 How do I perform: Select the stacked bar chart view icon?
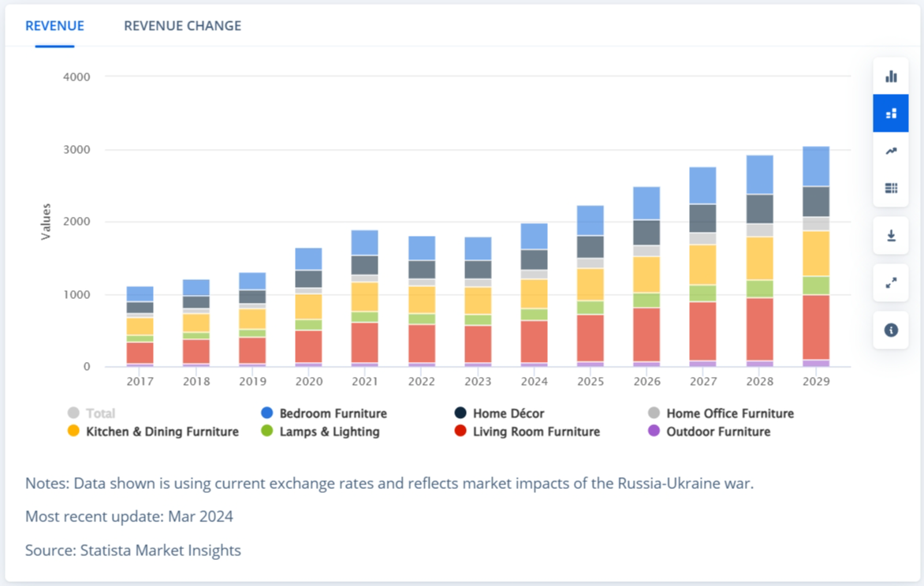point(891,114)
